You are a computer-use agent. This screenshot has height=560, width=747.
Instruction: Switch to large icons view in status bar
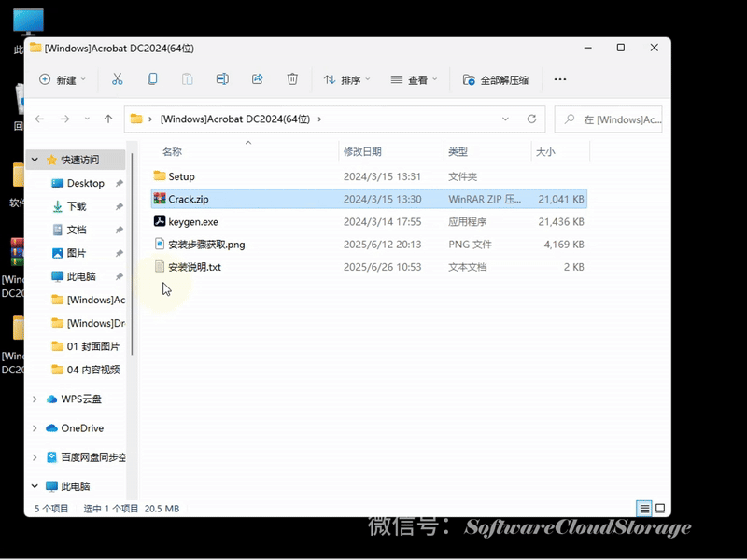coord(660,509)
